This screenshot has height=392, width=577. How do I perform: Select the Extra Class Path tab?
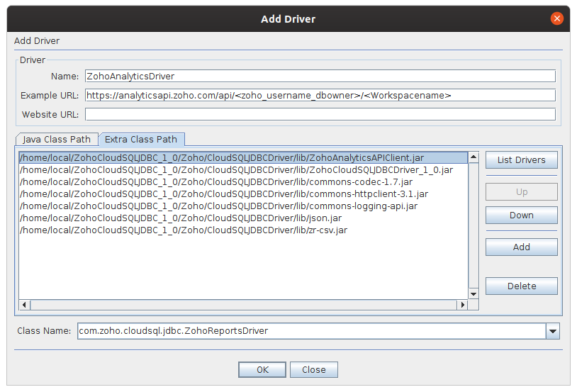click(x=141, y=139)
